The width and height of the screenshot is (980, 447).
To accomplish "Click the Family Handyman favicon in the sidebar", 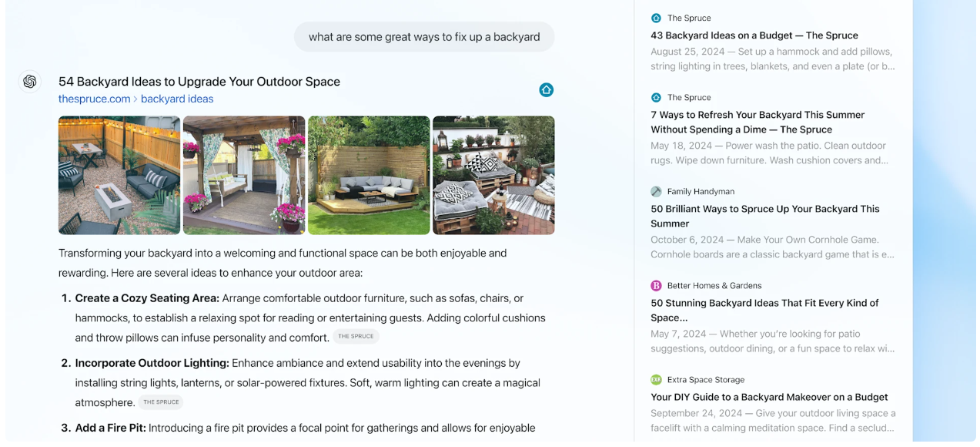I will (656, 191).
